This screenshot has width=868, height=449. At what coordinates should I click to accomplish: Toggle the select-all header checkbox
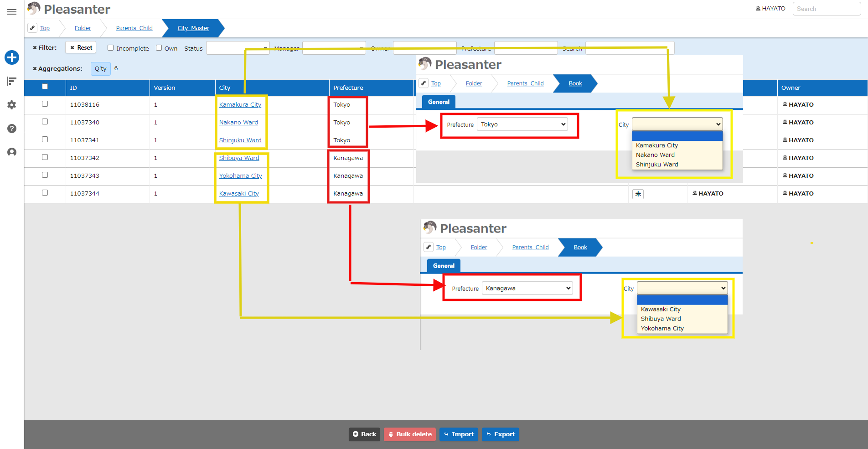point(45,87)
